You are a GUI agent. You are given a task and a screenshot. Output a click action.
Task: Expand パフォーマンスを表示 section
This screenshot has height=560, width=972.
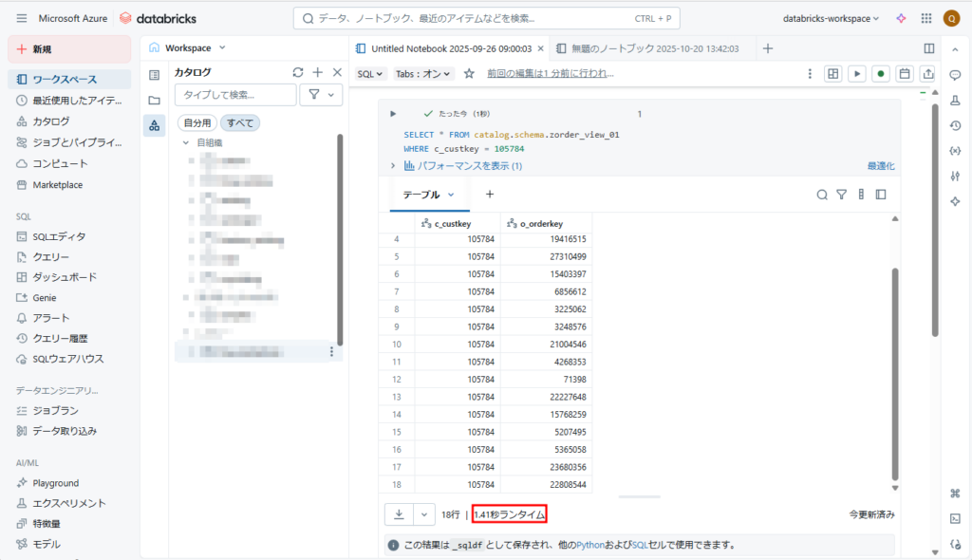(x=463, y=166)
